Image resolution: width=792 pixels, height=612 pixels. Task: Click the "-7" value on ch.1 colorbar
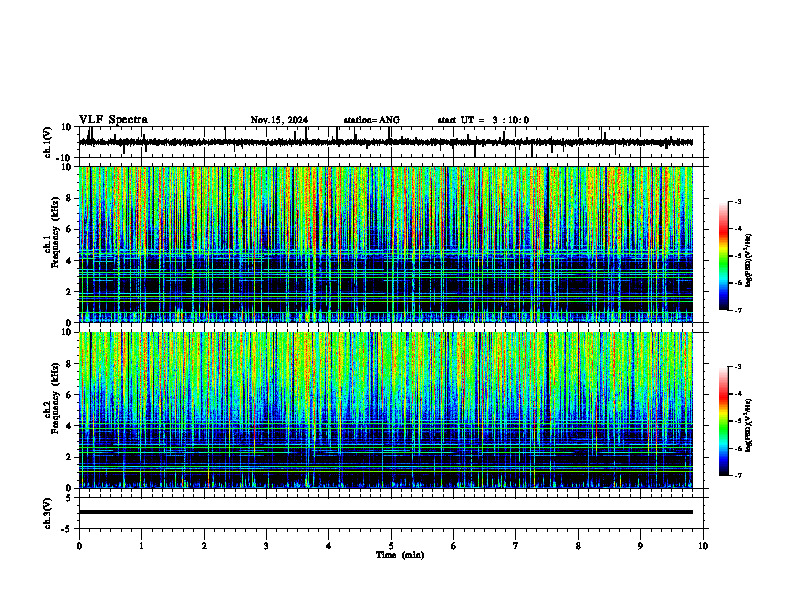click(738, 310)
